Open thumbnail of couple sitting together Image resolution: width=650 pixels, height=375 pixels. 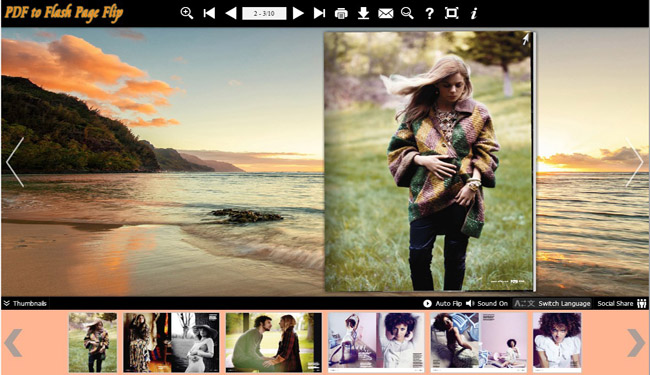click(x=274, y=342)
